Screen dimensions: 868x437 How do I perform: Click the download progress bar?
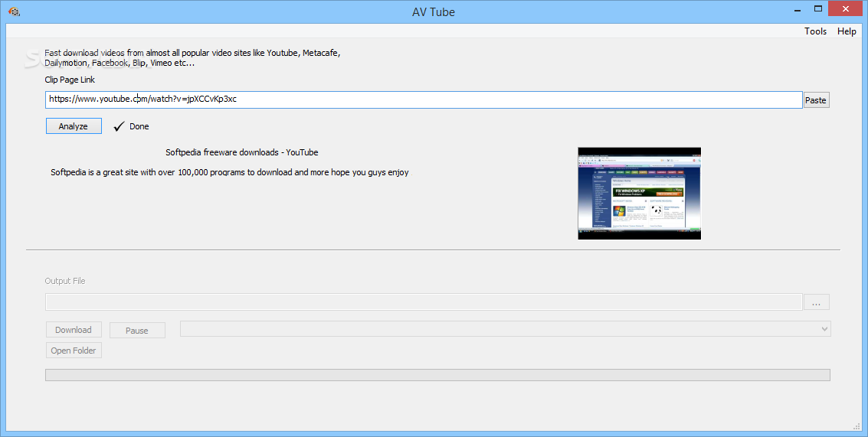[x=437, y=375]
